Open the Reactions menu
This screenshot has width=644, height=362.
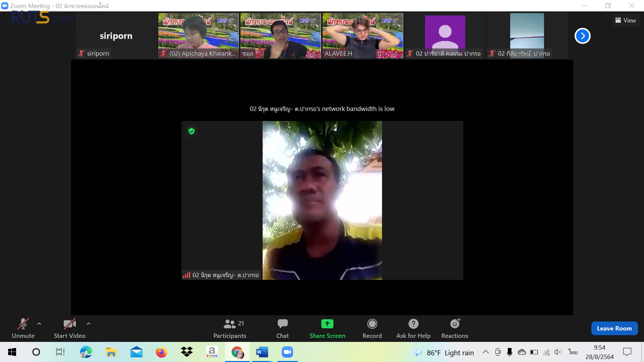click(455, 328)
